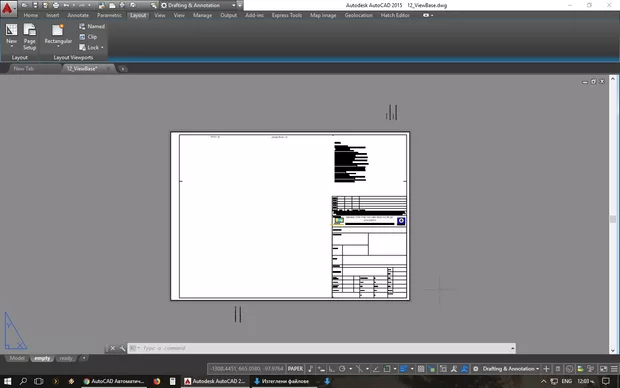Open the Express Tools ribbon tab
The image size is (620, 388).
[x=287, y=15]
